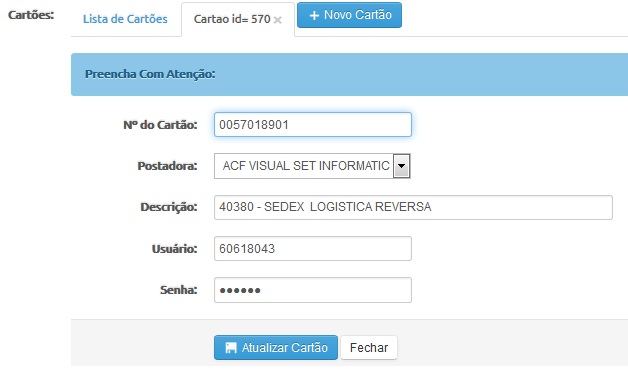Focus the Nº do Cartão field
Viewport: 628px width, 372px height.
click(313, 125)
